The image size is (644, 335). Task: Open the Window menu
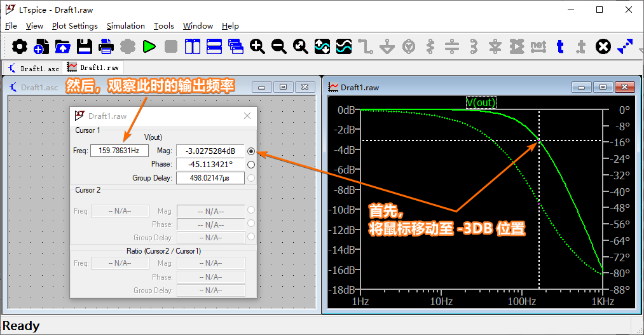[x=198, y=26]
